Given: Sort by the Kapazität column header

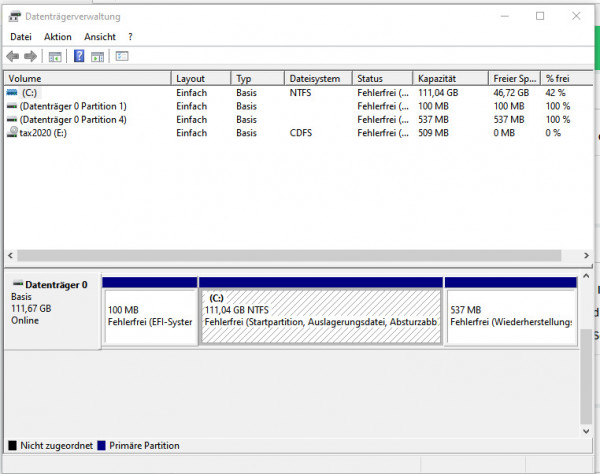Looking at the screenshot, I should [x=451, y=78].
